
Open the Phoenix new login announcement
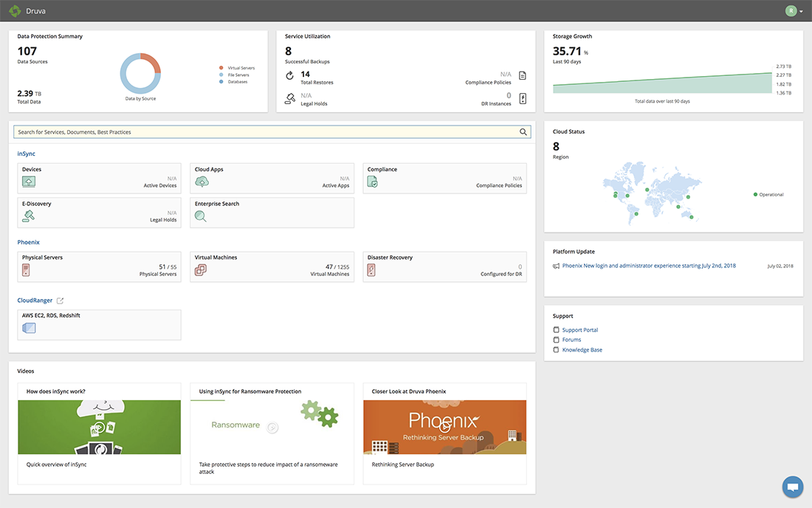click(646, 265)
